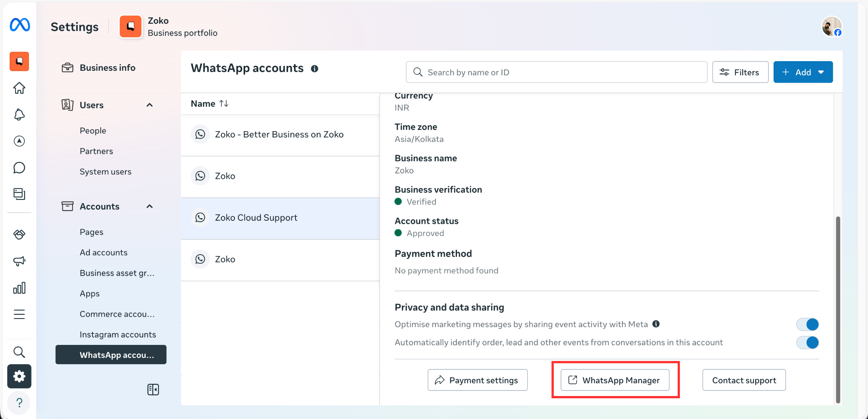
Task: Collapse the Accounts section chevron
Action: (x=150, y=206)
